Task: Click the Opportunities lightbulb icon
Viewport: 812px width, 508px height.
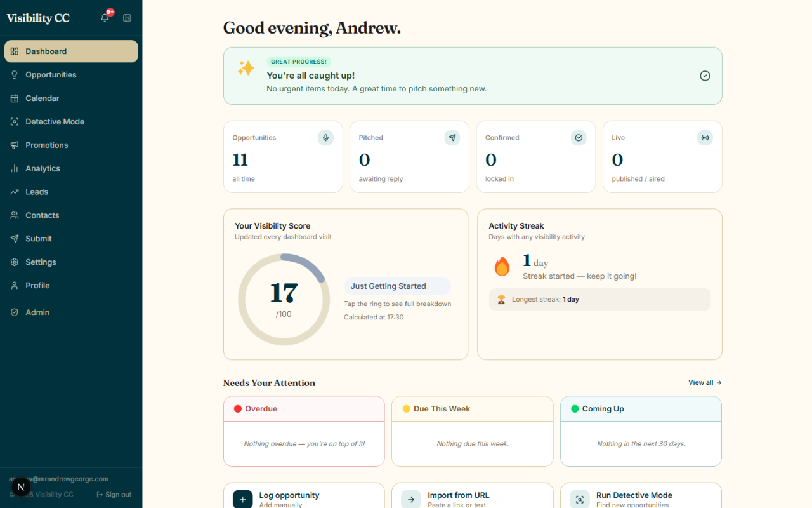Action: click(15, 75)
